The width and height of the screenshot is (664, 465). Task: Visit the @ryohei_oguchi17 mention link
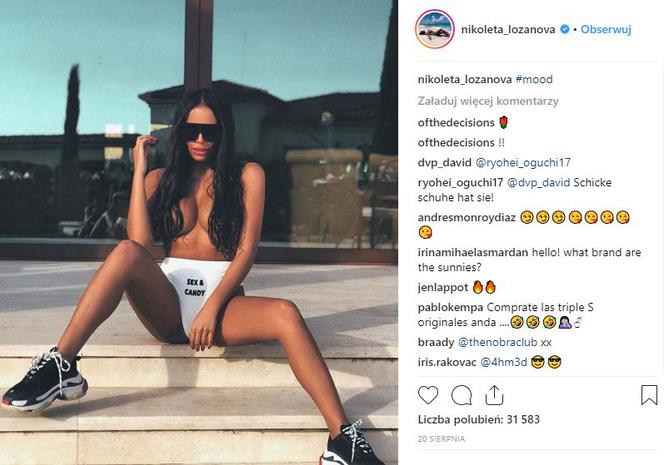(523, 163)
